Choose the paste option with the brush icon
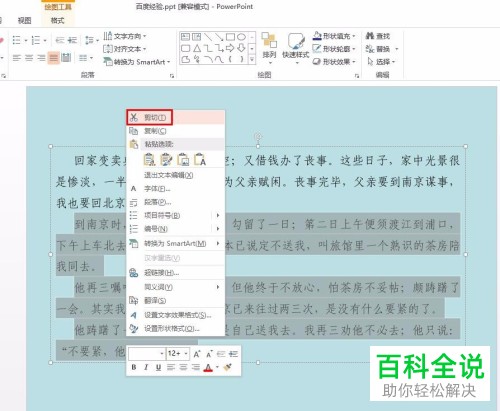 coord(166,160)
